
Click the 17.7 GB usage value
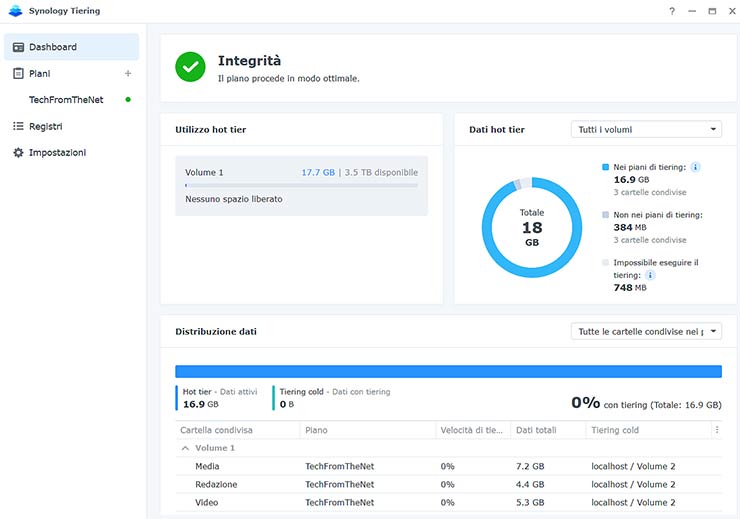coord(318,172)
